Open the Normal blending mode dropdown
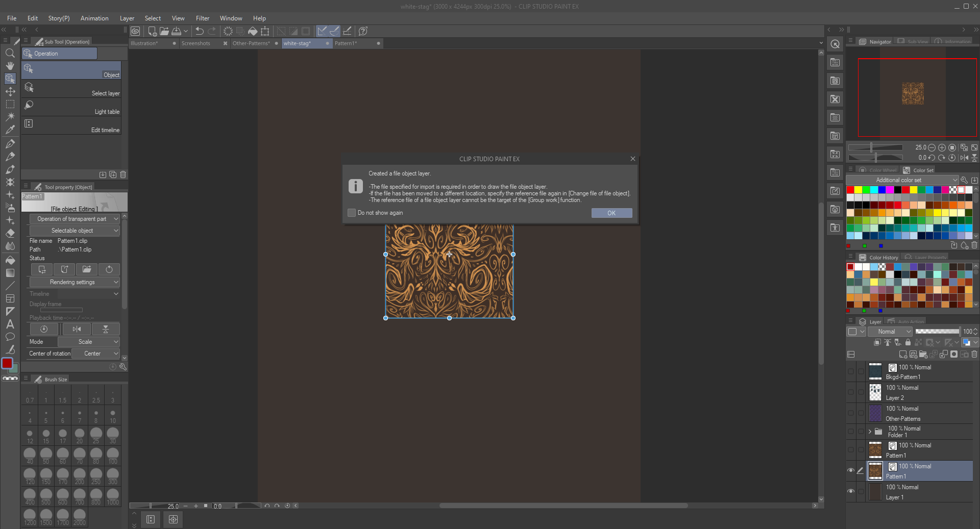This screenshot has height=529, width=980. click(x=890, y=332)
